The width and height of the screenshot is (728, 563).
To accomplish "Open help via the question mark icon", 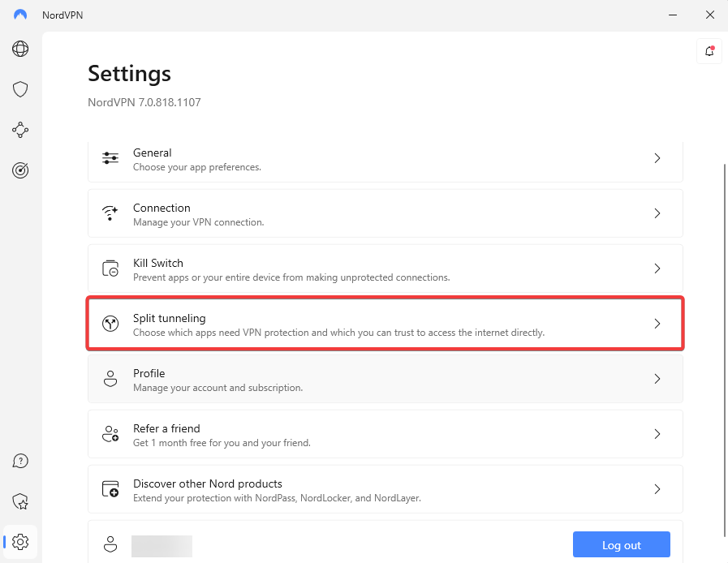I will [x=19, y=460].
